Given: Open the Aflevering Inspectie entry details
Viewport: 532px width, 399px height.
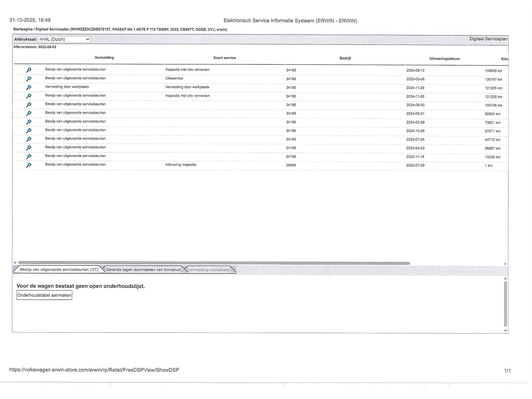Looking at the screenshot, I should coord(29,165).
